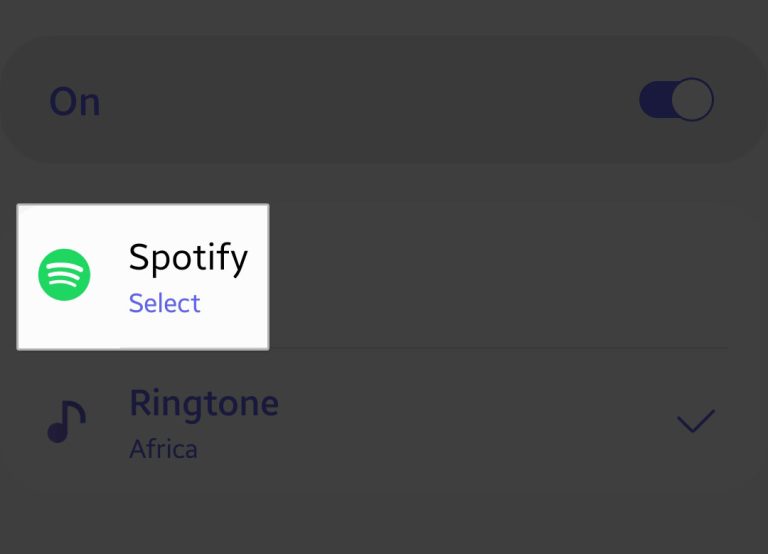Tap the "On" label to toggle sound

coord(75,102)
